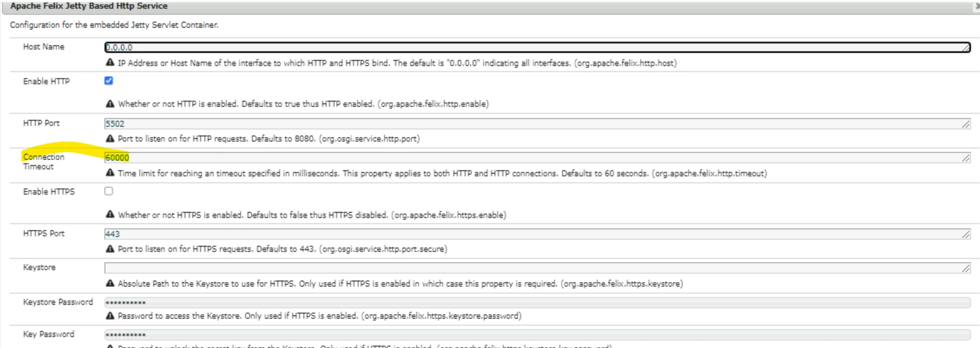The width and height of the screenshot is (980, 348).
Task: Click the description mentioning org.osgi.service.http.port
Action: 269,139
